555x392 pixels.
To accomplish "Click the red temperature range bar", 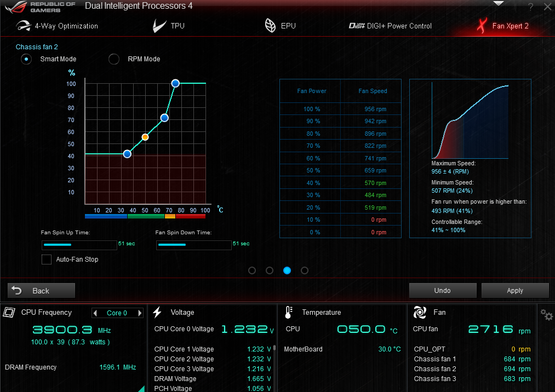I will click(x=191, y=216).
